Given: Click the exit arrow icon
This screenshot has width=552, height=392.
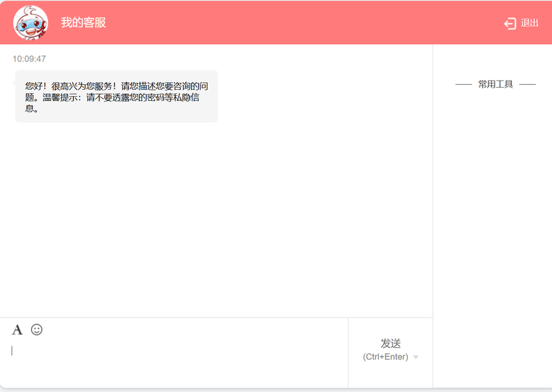Looking at the screenshot, I should [510, 23].
